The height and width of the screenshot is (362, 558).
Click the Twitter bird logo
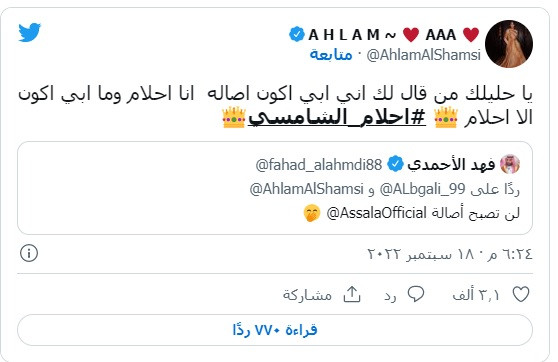coord(30,32)
